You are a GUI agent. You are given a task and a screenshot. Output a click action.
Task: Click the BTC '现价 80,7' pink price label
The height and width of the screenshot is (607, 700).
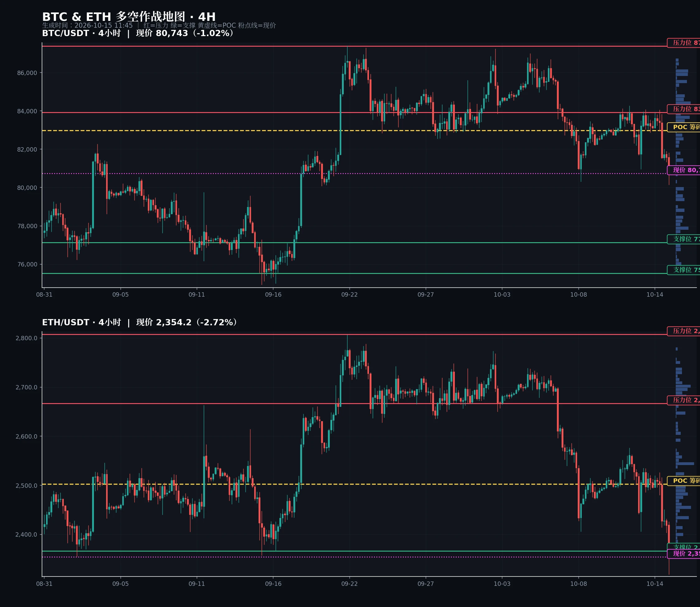[684, 170]
